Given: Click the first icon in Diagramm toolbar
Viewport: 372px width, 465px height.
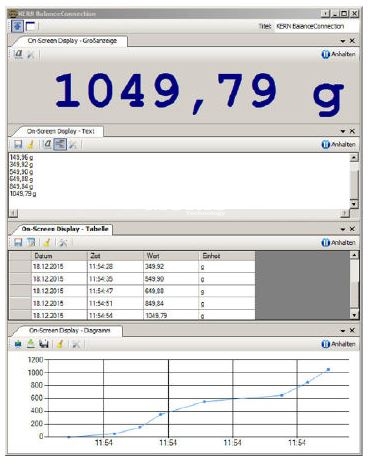Looking at the screenshot, I should [18, 344].
